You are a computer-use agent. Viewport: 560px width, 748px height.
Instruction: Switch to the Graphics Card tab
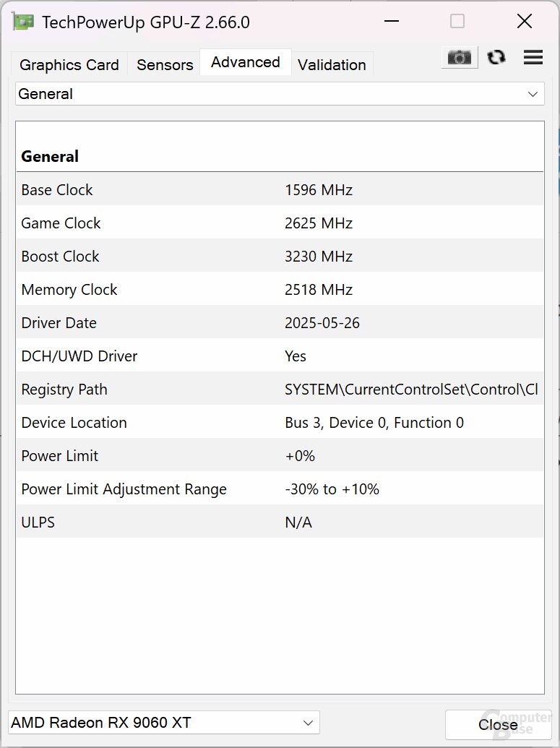(x=69, y=64)
